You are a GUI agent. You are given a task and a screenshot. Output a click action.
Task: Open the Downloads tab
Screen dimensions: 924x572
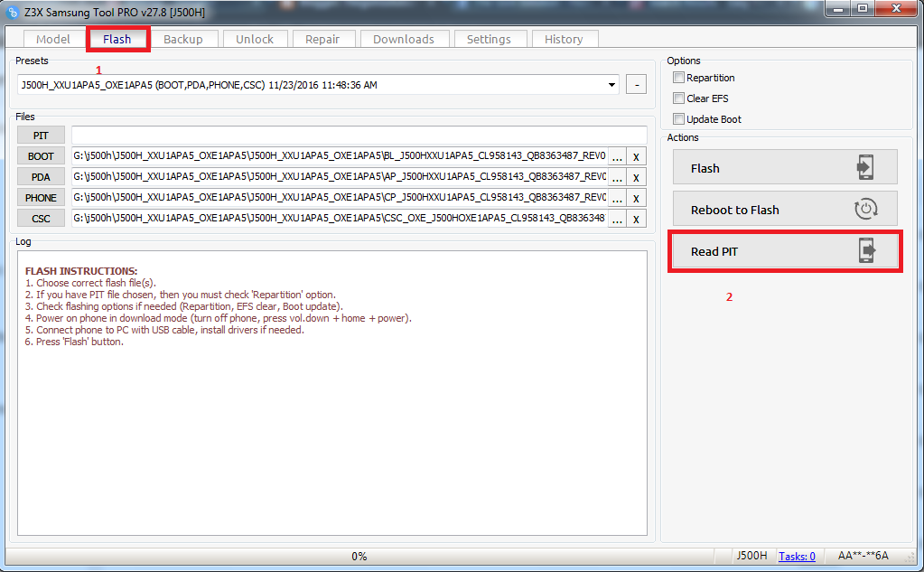point(404,39)
